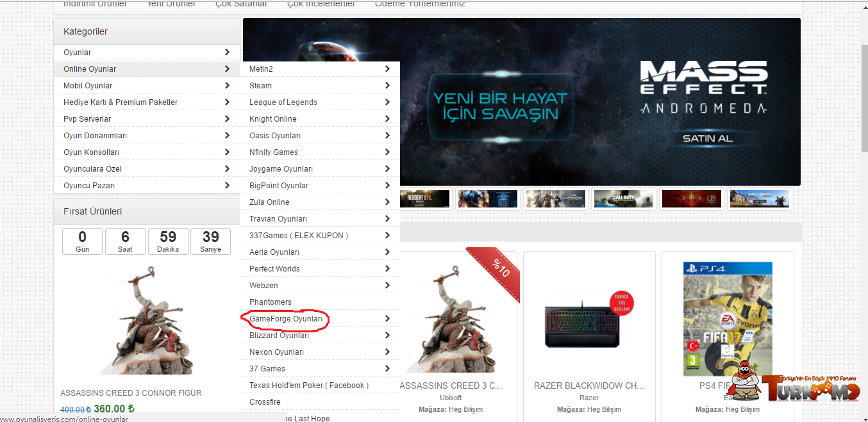This screenshot has width=868, height=422.
Task: Click the Çok Satanlar tab
Action: point(241,4)
